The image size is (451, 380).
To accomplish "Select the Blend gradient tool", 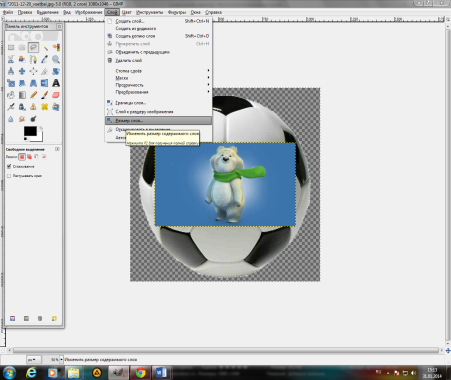I will click(22, 95).
